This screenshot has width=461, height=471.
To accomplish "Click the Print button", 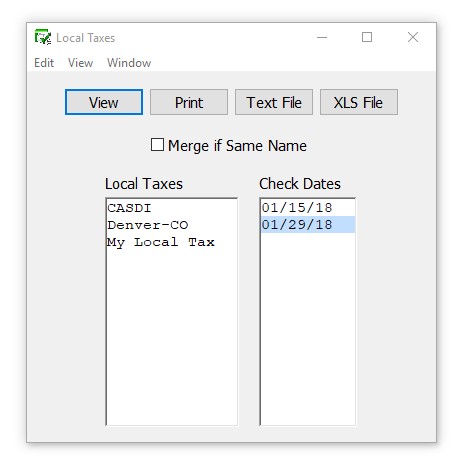I will pyautogui.click(x=189, y=102).
